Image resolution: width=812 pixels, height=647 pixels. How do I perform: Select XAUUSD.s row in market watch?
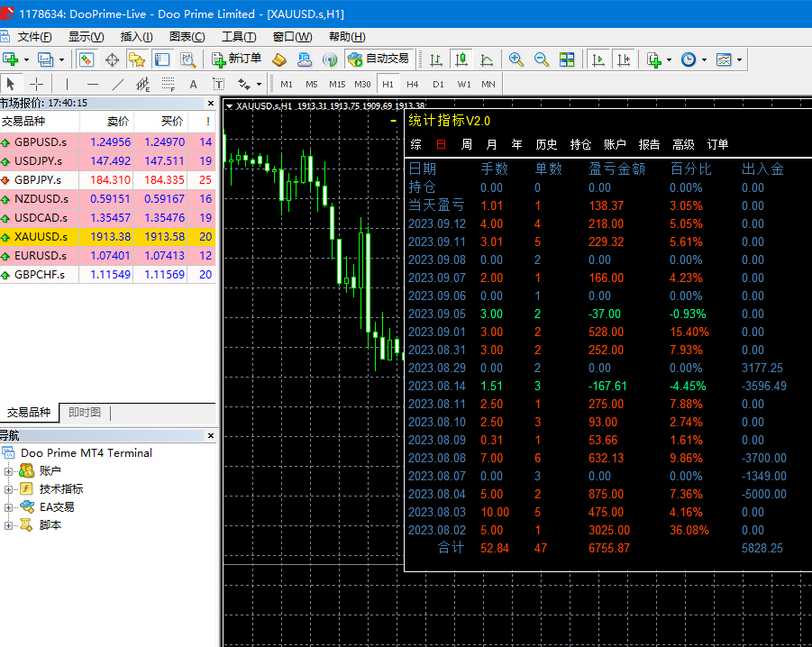click(41, 237)
